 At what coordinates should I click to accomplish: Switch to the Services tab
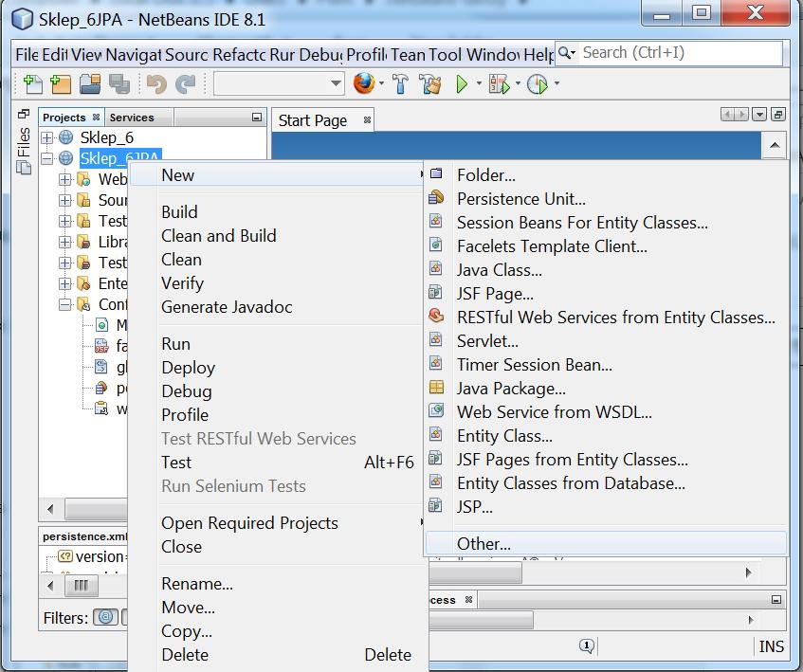point(132,118)
